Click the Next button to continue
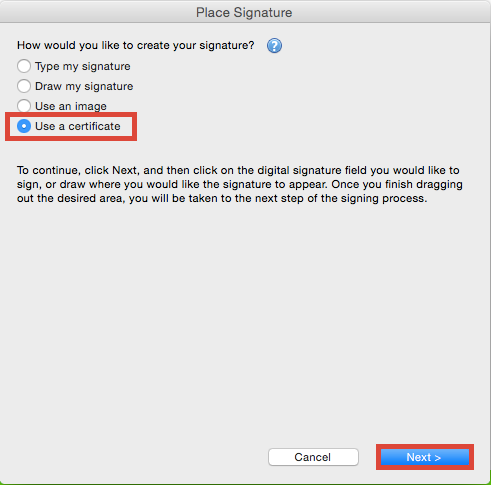 tap(425, 457)
